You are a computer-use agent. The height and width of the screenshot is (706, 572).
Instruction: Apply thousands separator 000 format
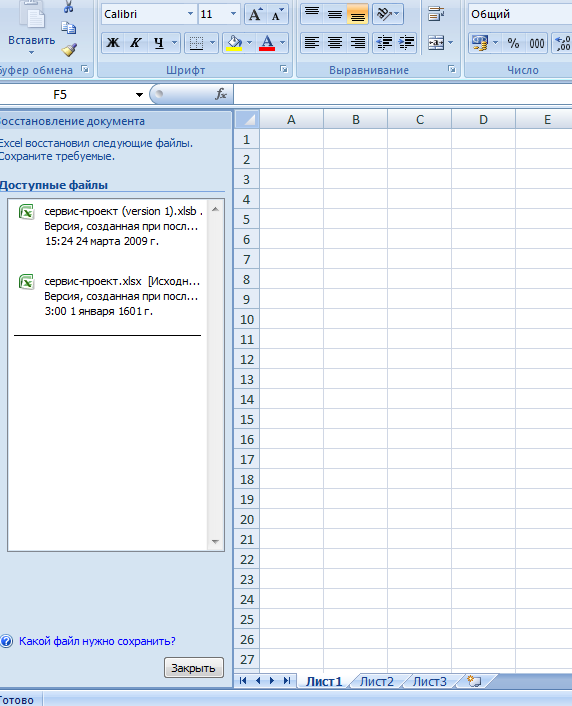536,43
